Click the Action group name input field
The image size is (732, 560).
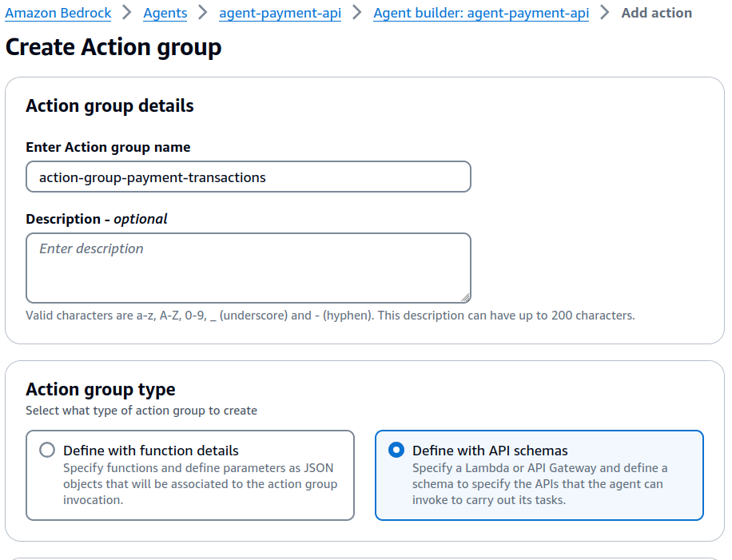(x=248, y=177)
